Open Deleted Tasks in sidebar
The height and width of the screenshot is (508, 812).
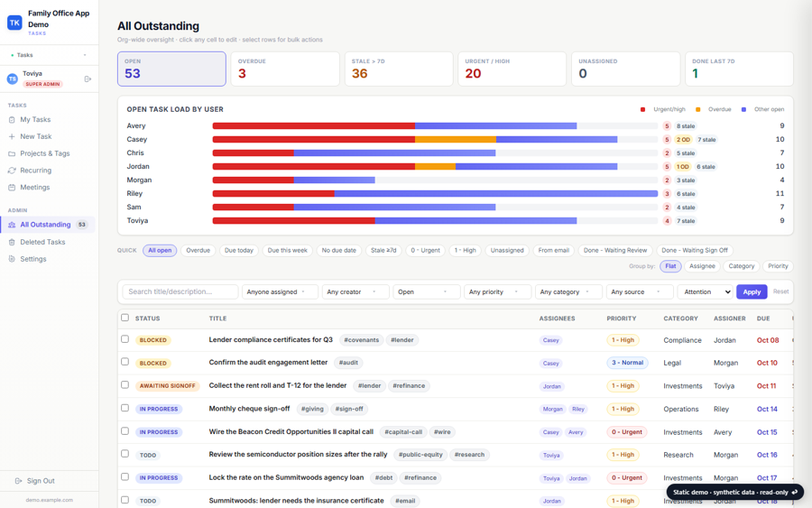(x=42, y=243)
